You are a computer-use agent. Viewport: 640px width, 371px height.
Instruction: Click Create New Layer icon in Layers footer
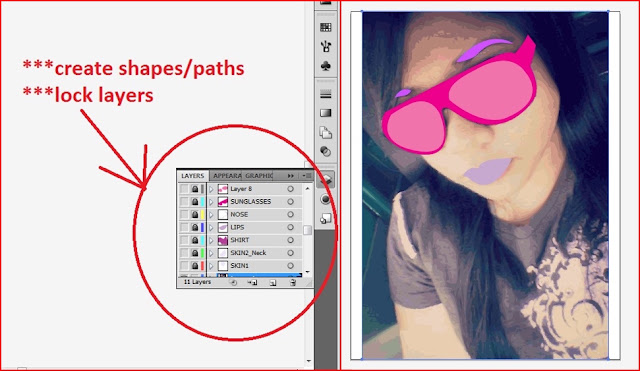point(273,282)
